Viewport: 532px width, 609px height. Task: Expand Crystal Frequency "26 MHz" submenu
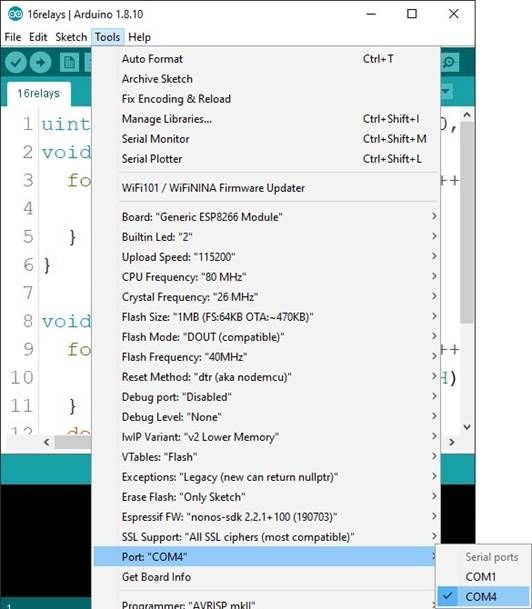[266, 297]
